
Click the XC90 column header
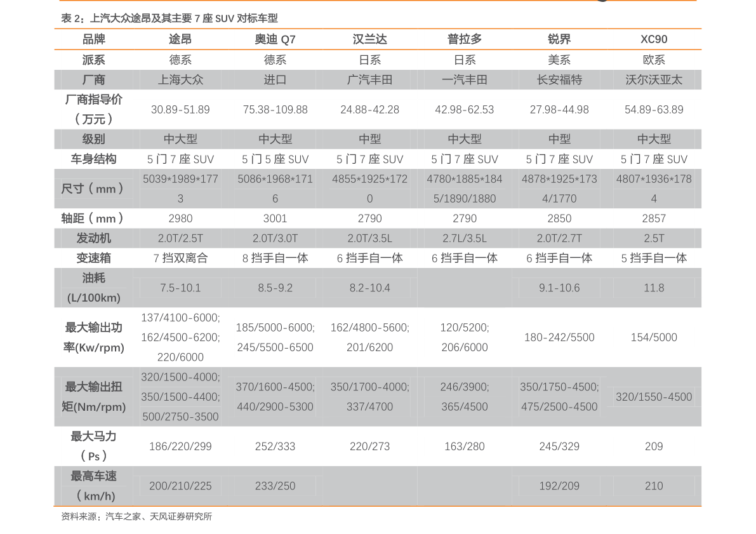click(x=654, y=39)
